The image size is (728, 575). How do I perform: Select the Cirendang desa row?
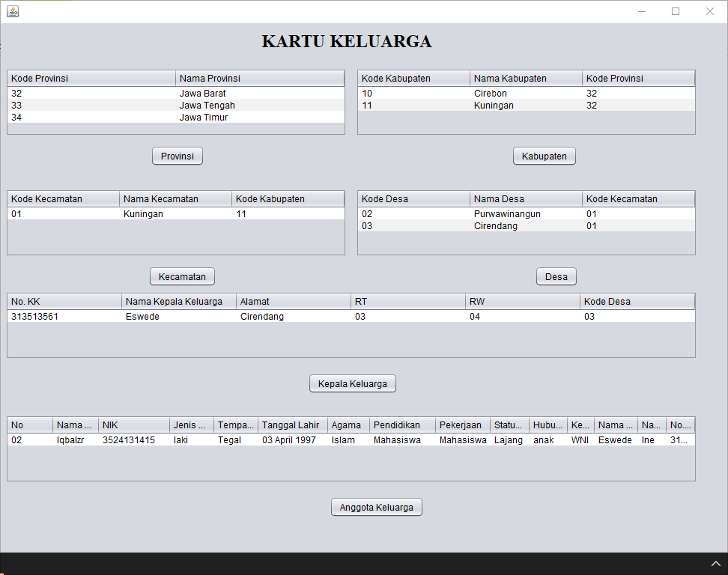[x=494, y=225]
